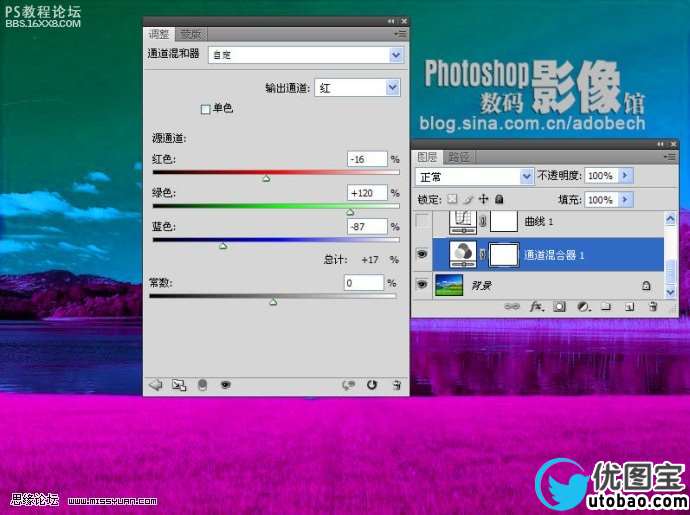
Task: Click lock image pixels brush icon
Action: point(468,199)
